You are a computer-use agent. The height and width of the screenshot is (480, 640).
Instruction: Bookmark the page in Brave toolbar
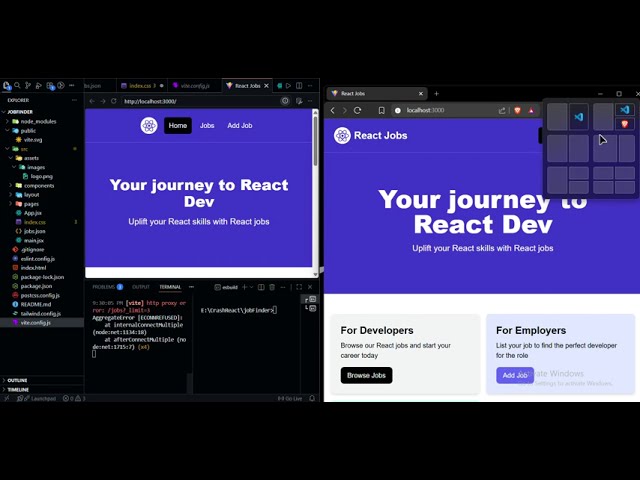tap(382, 110)
